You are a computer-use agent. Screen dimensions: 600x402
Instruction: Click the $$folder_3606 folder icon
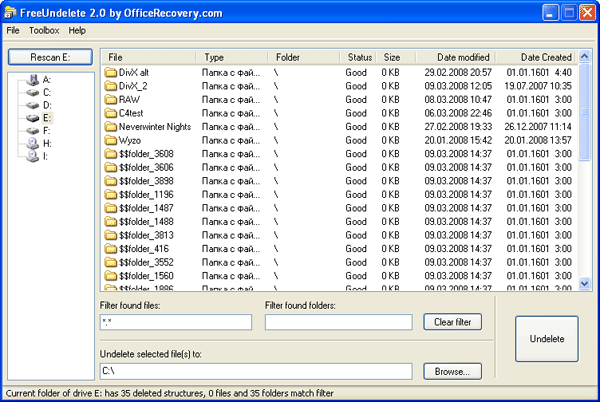(111, 167)
